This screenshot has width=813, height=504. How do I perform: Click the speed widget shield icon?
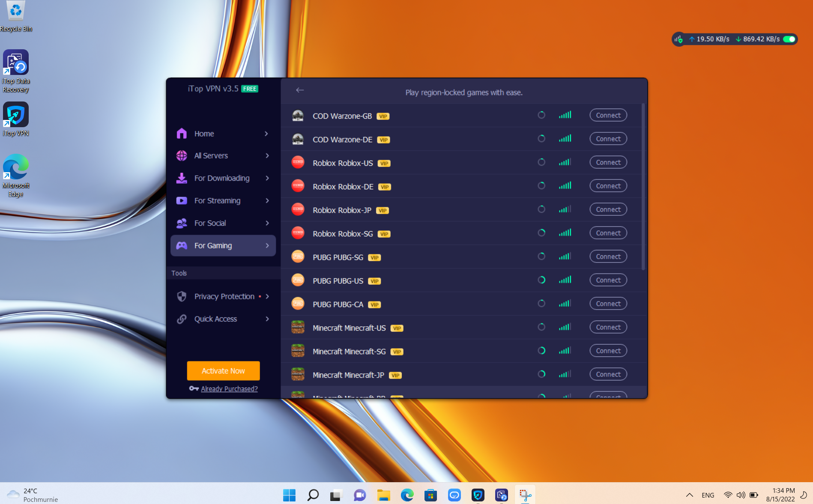click(x=678, y=39)
